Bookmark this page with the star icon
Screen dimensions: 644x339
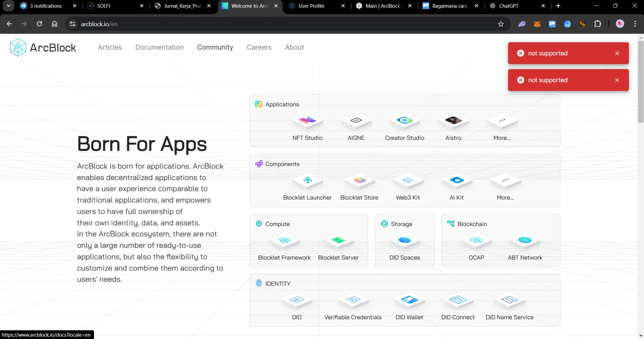pyautogui.click(x=501, y=24)
